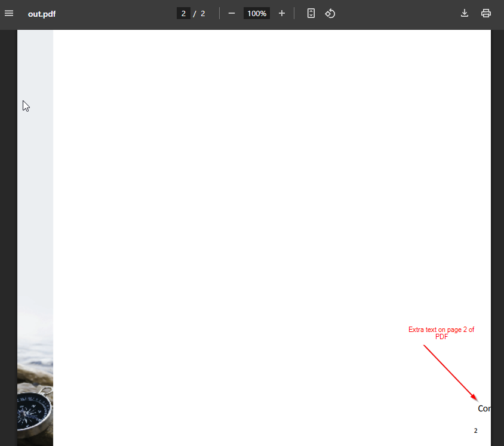This screenshot has height=446, width=504.
Task: Click the fit to page icon
Action: pos(311,13)
